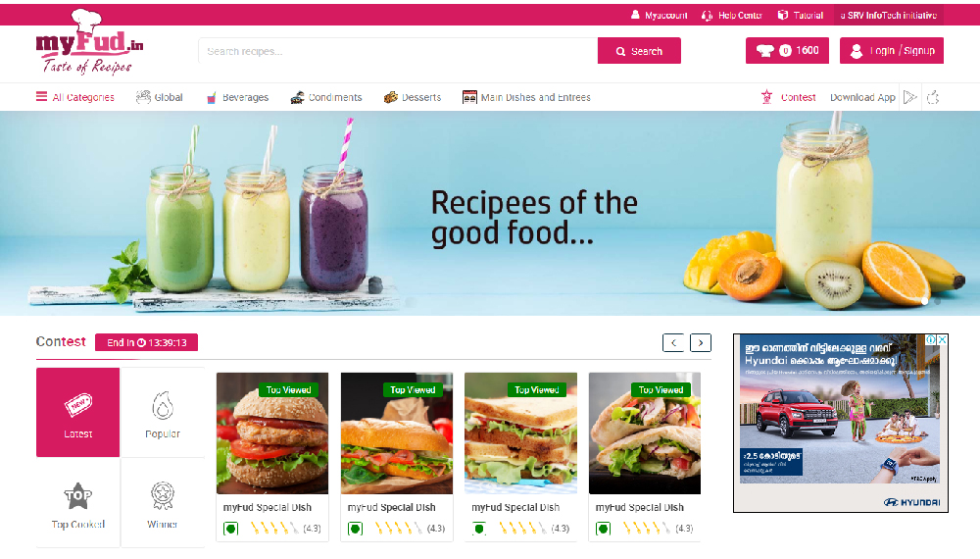This screenshot has width=980, height=559.
Task: Open the Google Play store app icon
Action: click(x=910, y=97)
